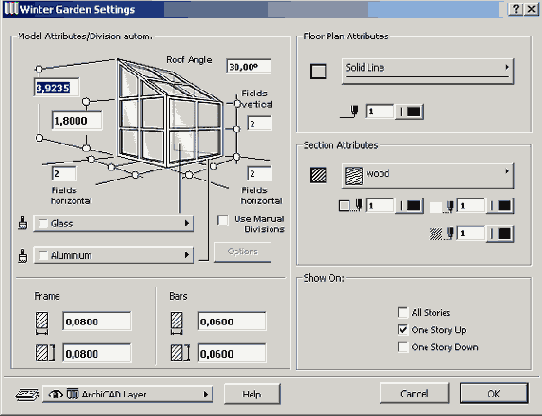The width and height of the screenshot is (542, 416).
Task: Click the Bars thickness field 0,0600
Action: pyautogui.click(x=232, y=353)
